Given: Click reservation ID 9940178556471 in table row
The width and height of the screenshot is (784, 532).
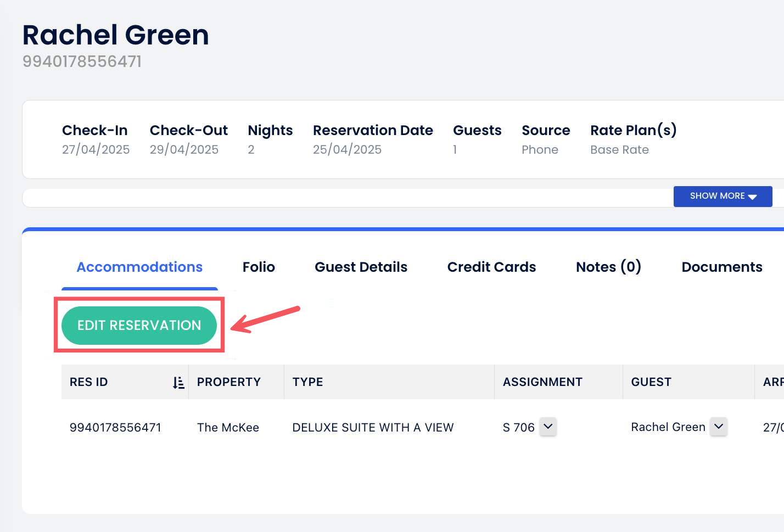Looking at the screenshot, I should click(115, 428).
